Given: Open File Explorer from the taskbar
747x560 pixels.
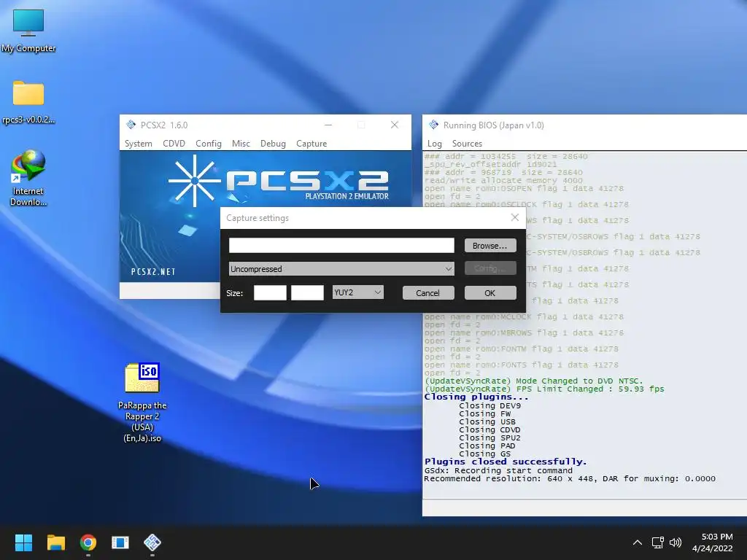Looking at the screenshot, I should point(55,542).
